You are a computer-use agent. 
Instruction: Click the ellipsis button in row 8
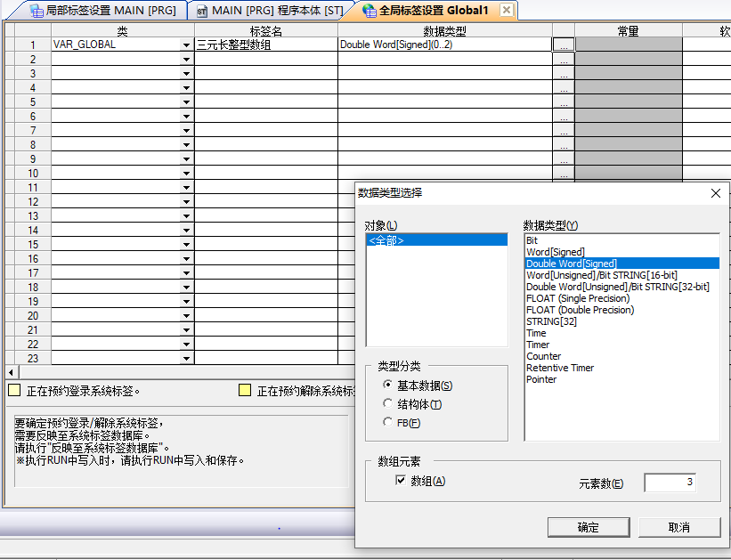point(563,144)
